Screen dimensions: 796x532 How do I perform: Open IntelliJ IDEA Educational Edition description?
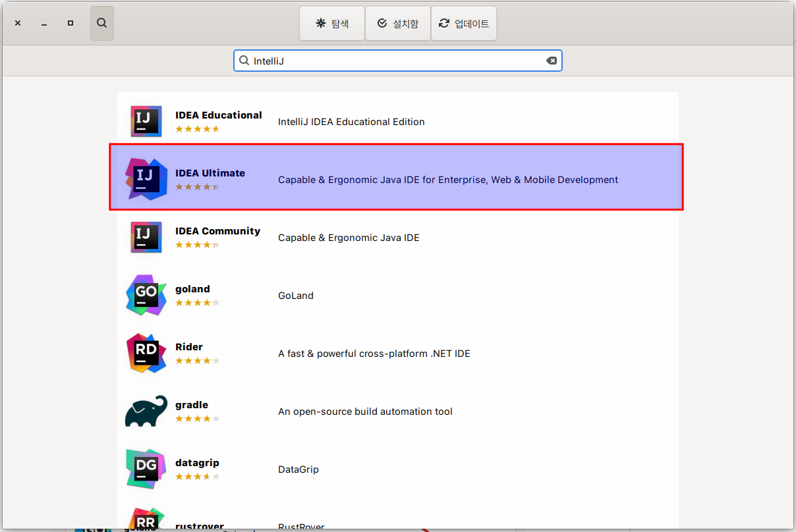[351, 122]
